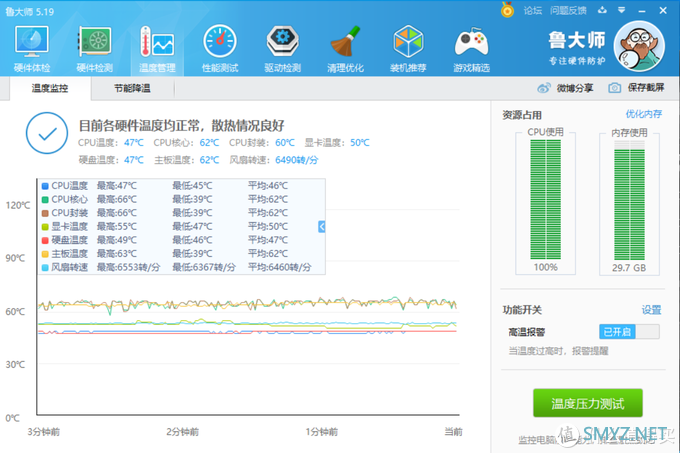Click 最低:6367转/分 fan speed value
Viewport: 680px width, 453px height.
pos(204,267)
